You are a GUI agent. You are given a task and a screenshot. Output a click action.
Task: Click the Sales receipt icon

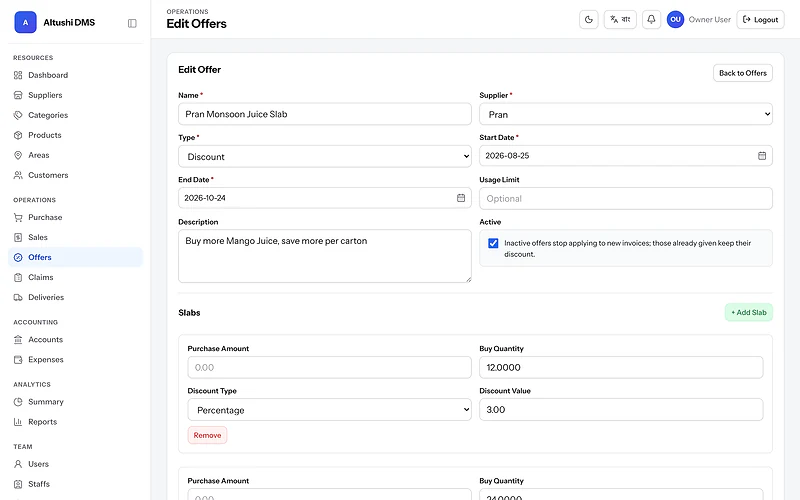pos(18,237)
